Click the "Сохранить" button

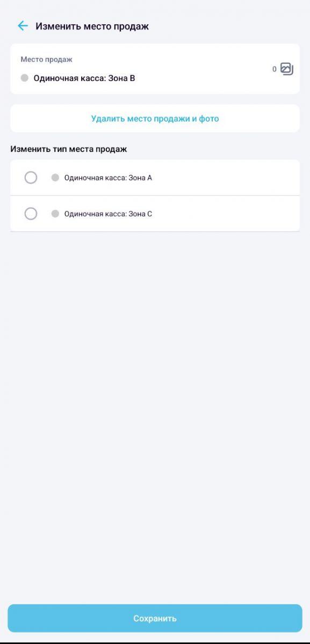point(155,618)
